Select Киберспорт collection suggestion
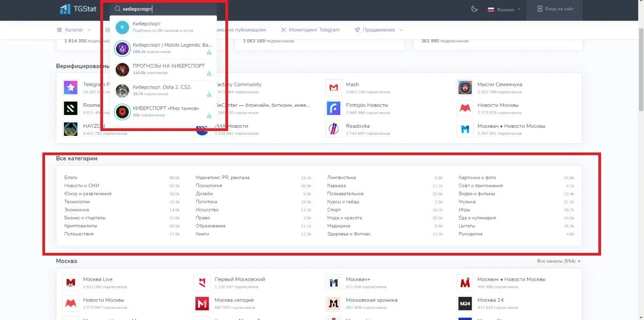This screenshot has width=644, height=320. pos(163,27)
